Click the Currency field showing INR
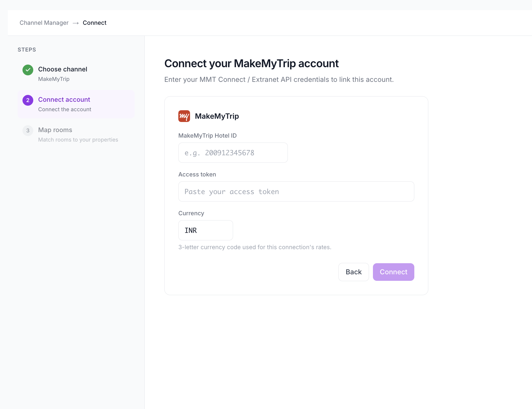The height and width of the screenshot is (409, 532). pos(206,230)
